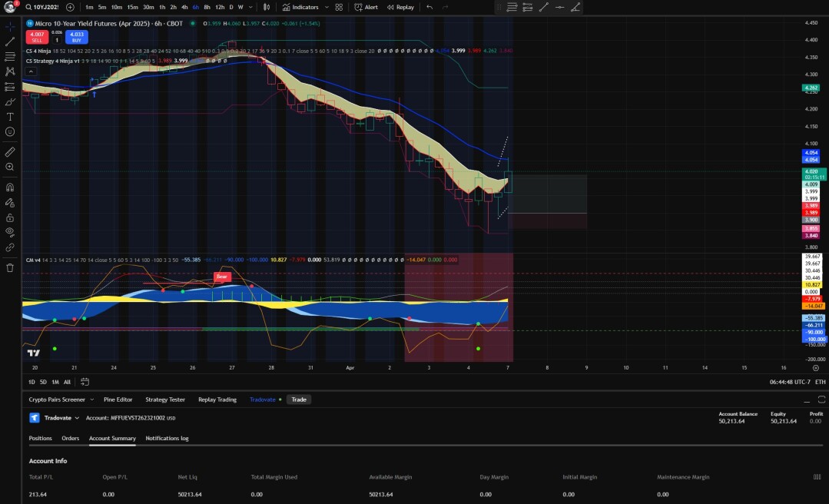Expand the screener type dropdown arrow
This screenshot has width=829, height=504.
[91, 400]
